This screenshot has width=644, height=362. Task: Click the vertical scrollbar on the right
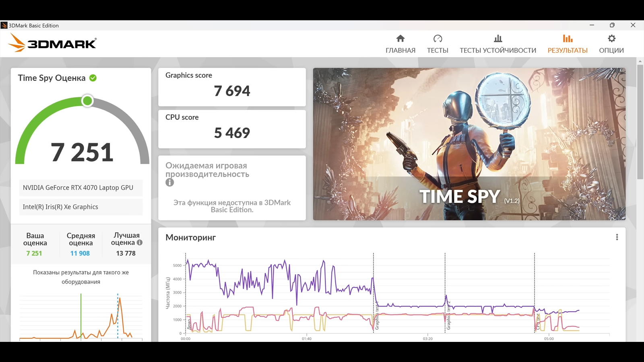640,121
